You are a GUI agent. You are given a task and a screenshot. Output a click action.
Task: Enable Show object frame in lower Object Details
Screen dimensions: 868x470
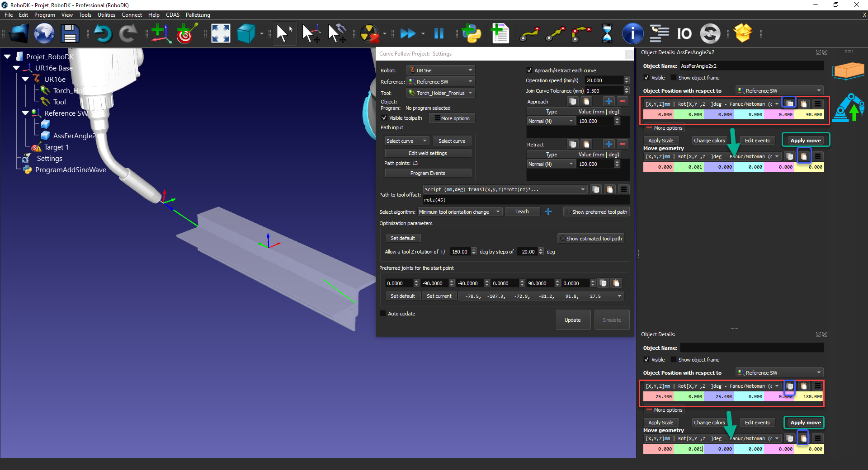[x=674, y=360]
